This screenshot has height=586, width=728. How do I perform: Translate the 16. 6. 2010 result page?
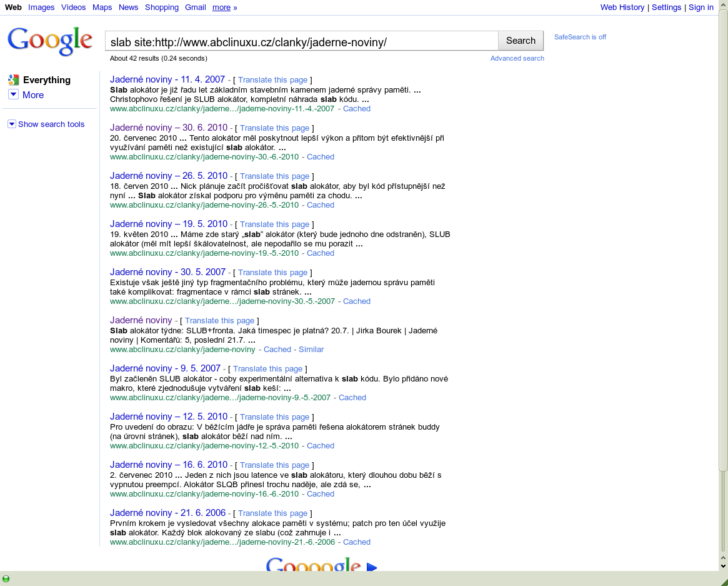coord(274,465)
